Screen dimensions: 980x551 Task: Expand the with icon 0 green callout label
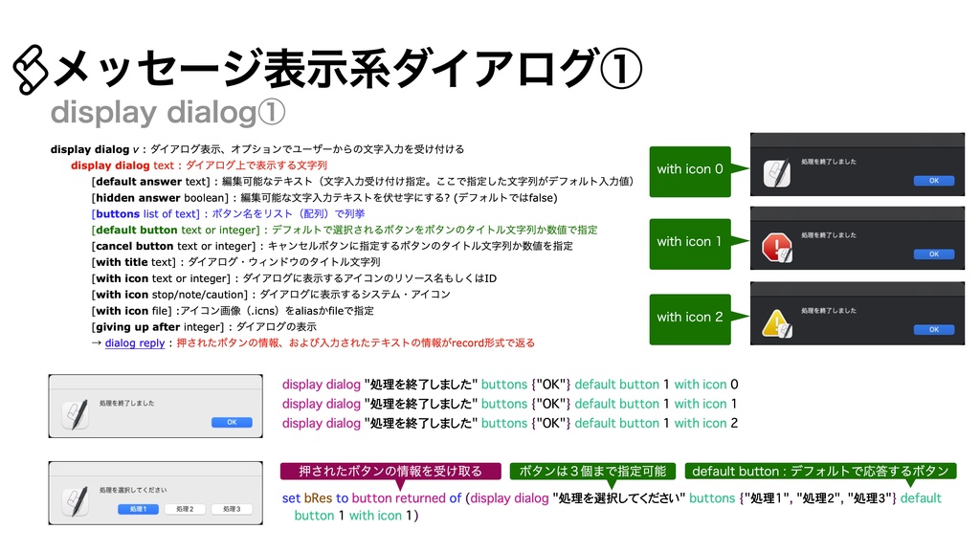[690, 169]
